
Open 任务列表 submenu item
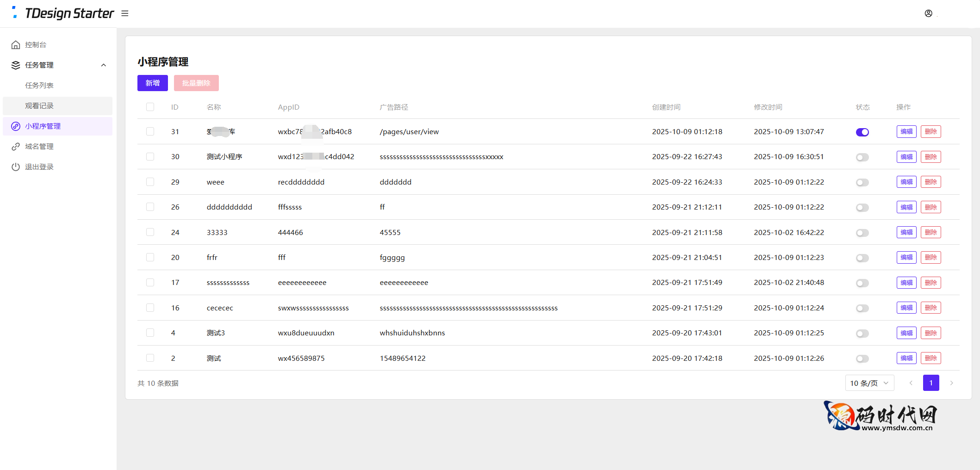click(39, 86)
